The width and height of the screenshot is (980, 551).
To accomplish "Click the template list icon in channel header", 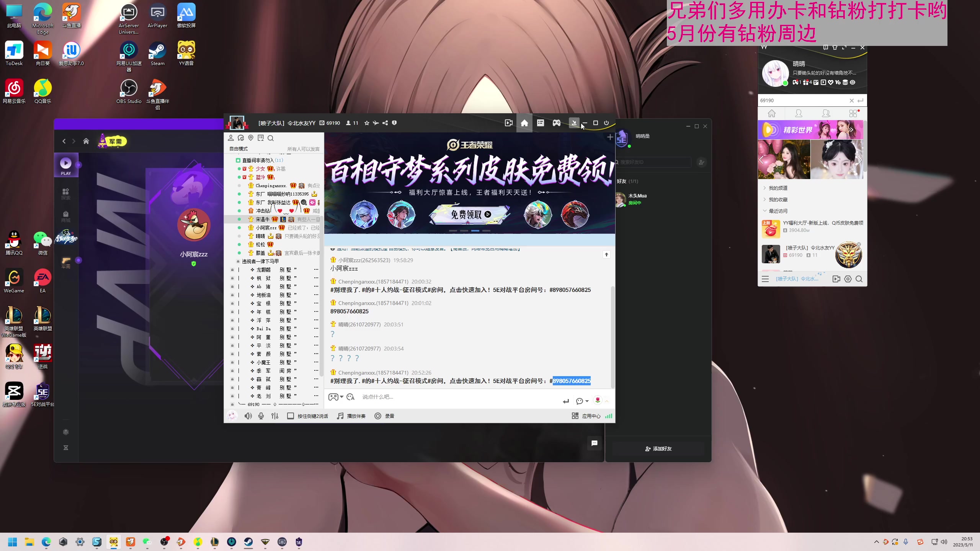I will [x=540, y=123].
